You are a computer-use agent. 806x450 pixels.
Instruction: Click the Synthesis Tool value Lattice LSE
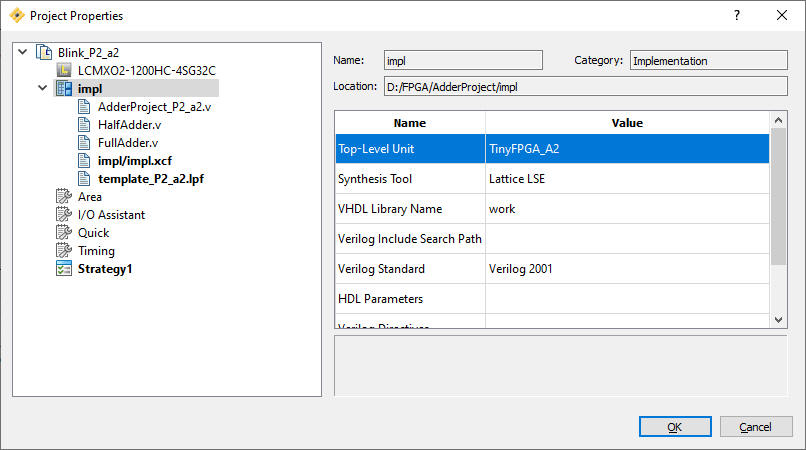point(517,178)
